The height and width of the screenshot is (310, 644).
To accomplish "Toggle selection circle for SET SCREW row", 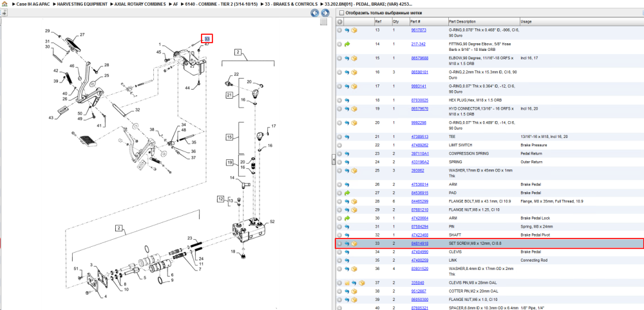I will (339, 244).
